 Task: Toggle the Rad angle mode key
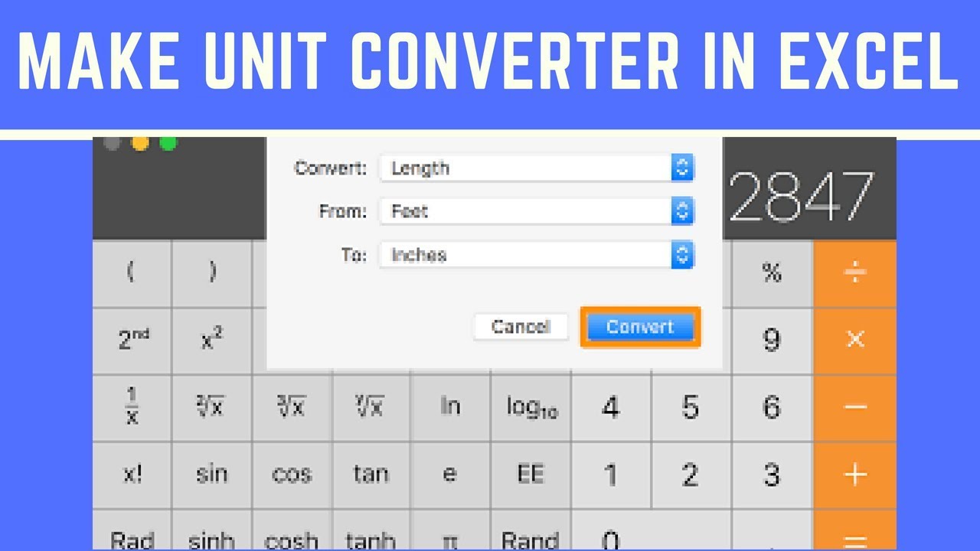132,530
